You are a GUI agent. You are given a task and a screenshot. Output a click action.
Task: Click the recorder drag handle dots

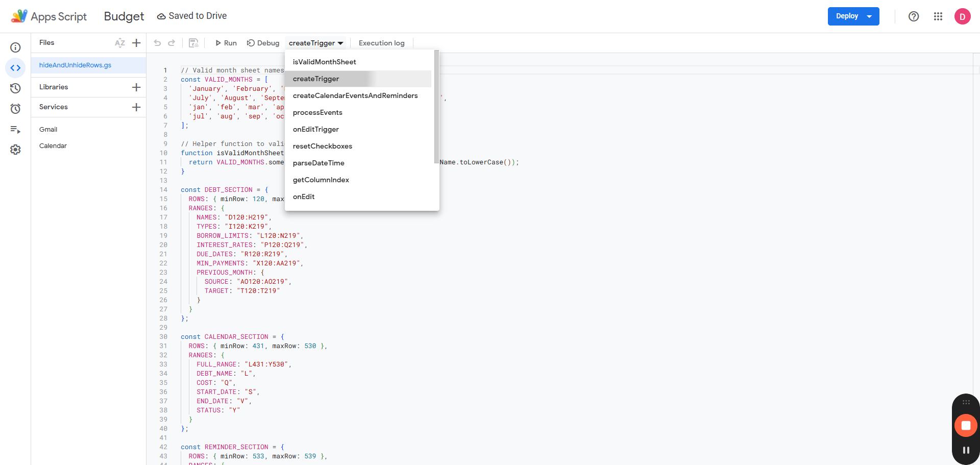point(966,402)
